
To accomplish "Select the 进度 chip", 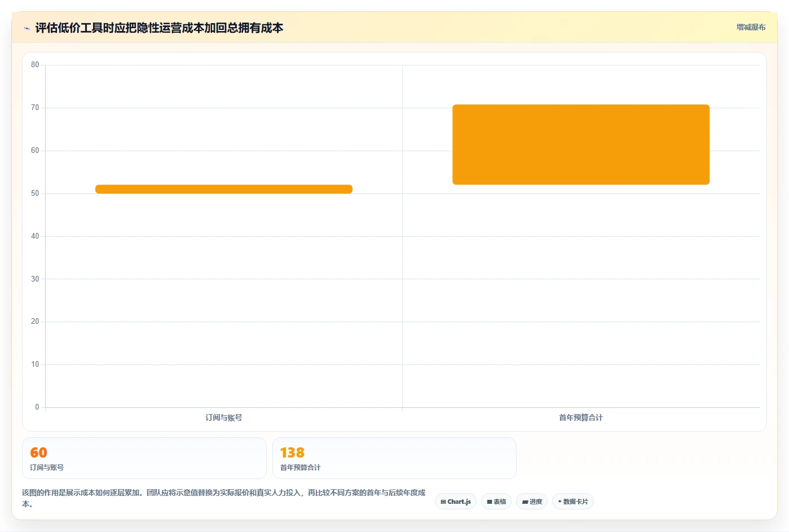I will 532,502.
